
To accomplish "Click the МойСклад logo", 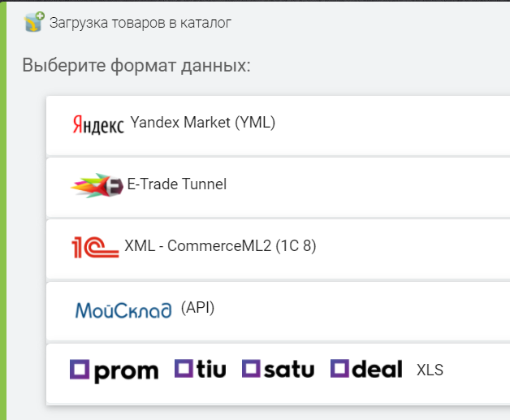I will click(123, 310).
